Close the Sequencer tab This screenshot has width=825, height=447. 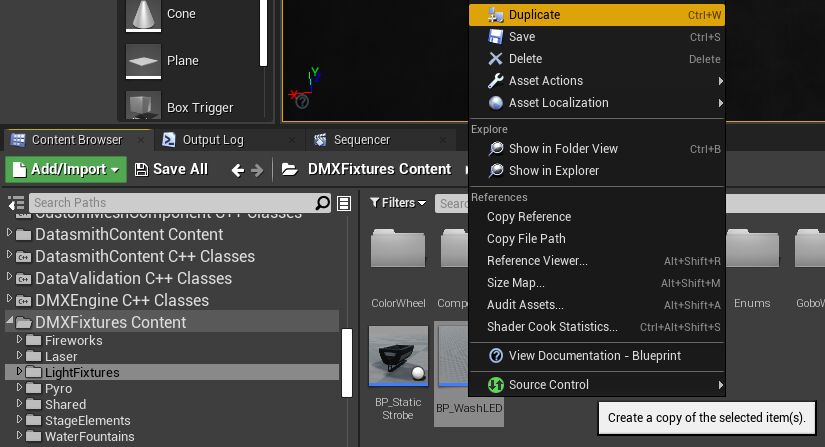click(x=443, y=140)
